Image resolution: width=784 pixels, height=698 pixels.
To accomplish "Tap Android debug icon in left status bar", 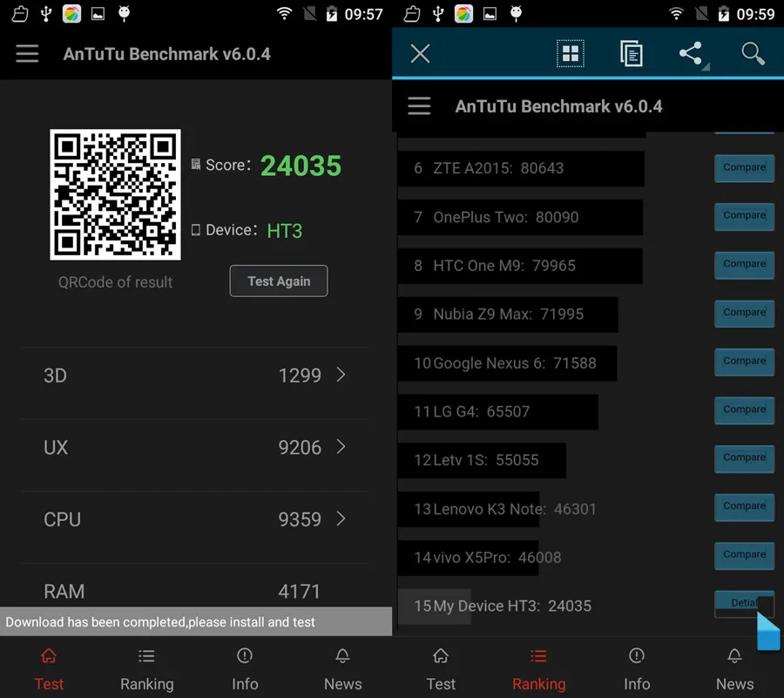I will pos(124,13).
